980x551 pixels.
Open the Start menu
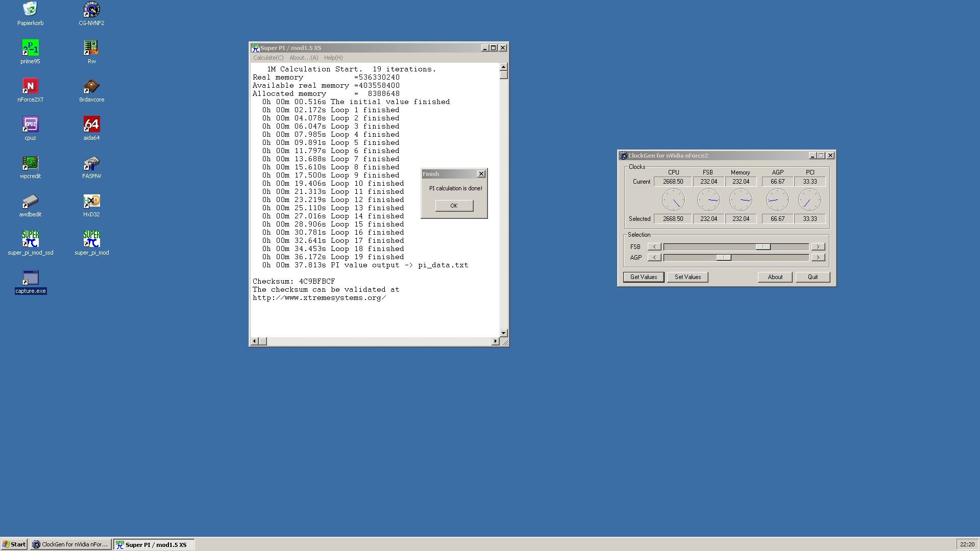[14, 544]
